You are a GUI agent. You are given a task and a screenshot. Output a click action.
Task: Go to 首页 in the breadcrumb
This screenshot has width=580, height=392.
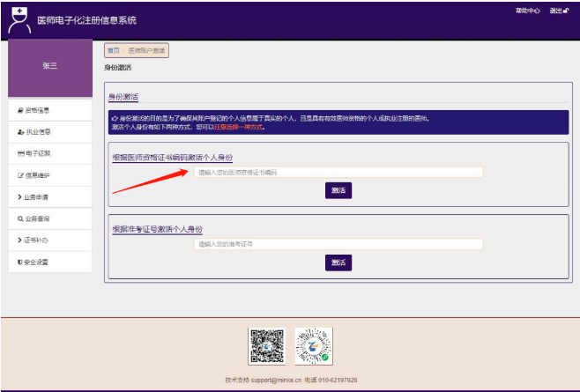pyautogui.click(x=113, y=51)
